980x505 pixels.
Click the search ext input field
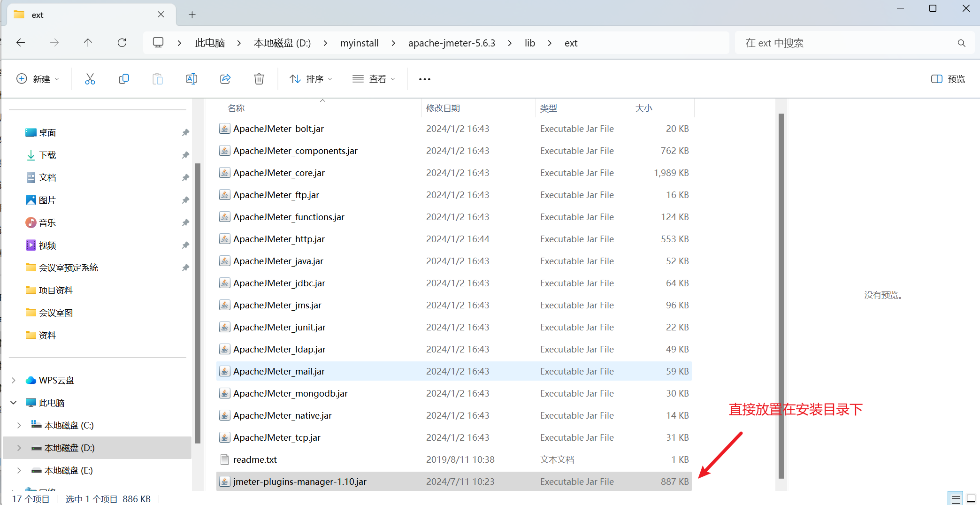(855, 43)
